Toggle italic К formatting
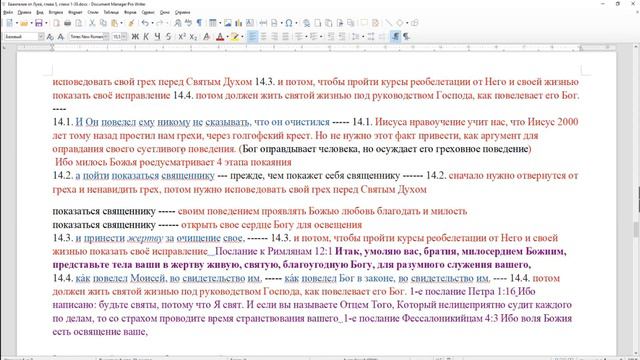The width and height of the screenshot is (640, 360). [146, 37]
